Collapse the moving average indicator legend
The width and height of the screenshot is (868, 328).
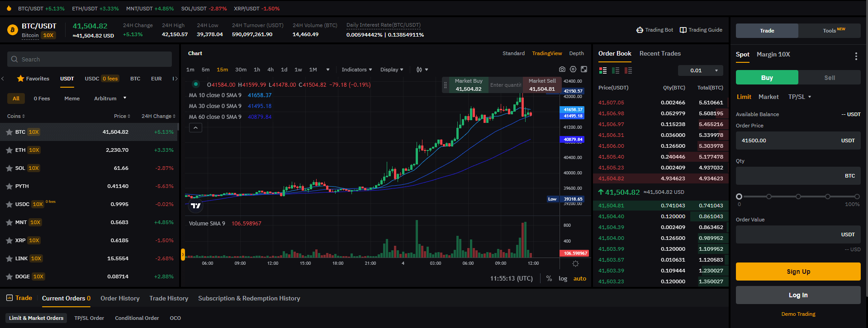pos(195,128)
